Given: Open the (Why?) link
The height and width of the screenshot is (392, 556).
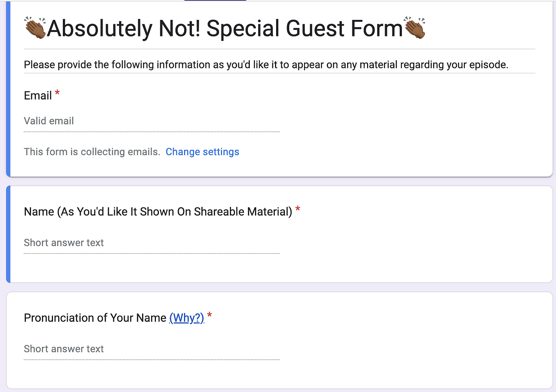Looking at the screenshot, I should point(187,318).
